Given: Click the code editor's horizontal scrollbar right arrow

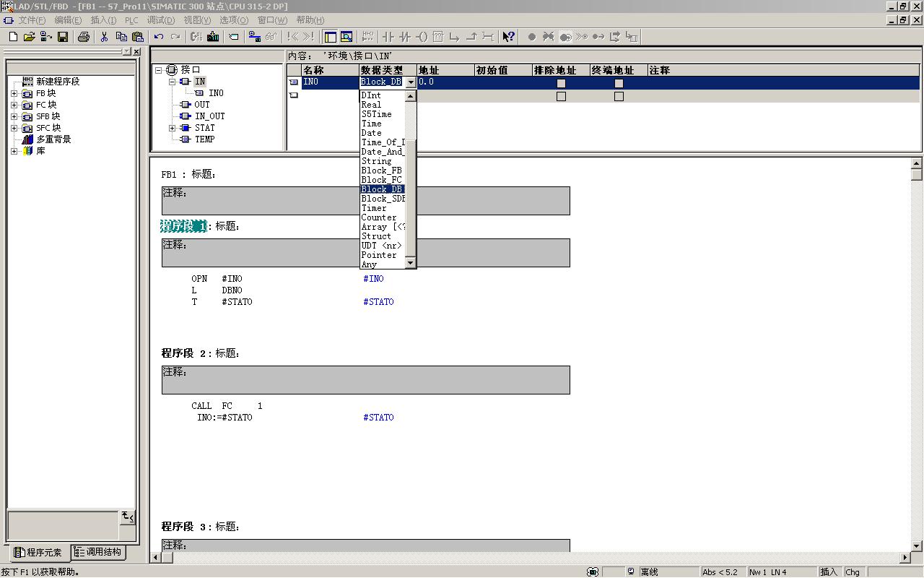Looking at the screenshot, I should [x=906, y=557].
